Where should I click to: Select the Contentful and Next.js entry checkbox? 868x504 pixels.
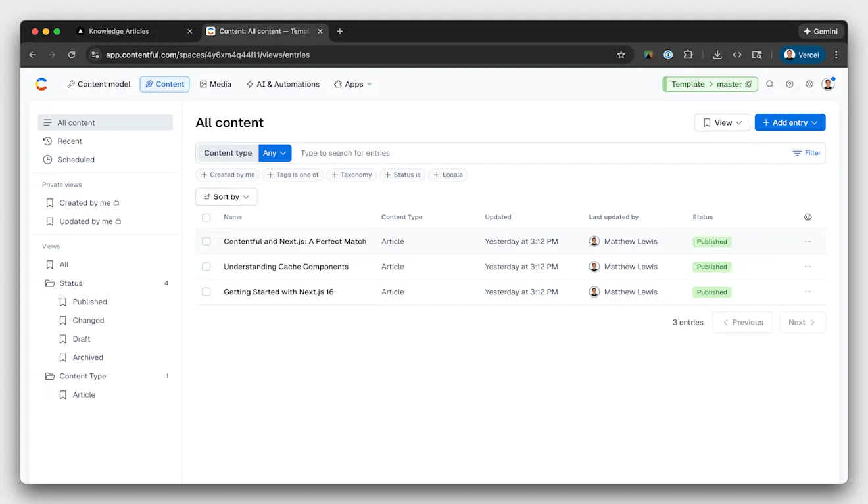coord(206,241)
